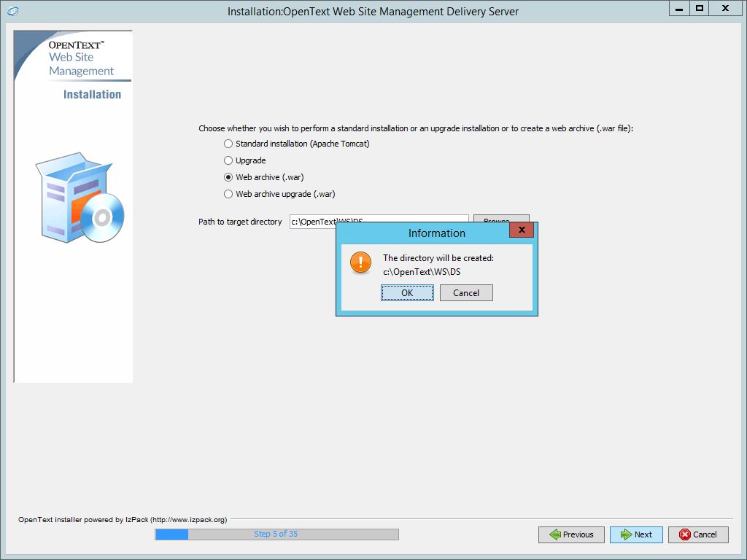This screenshot has height=560, width=747.
Task: Maximize the installer window
Action: pos(700,9)
